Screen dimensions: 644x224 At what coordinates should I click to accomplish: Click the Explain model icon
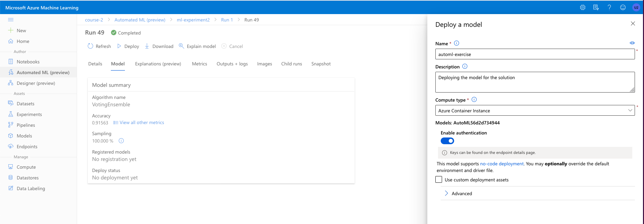[x=181, y=46]
